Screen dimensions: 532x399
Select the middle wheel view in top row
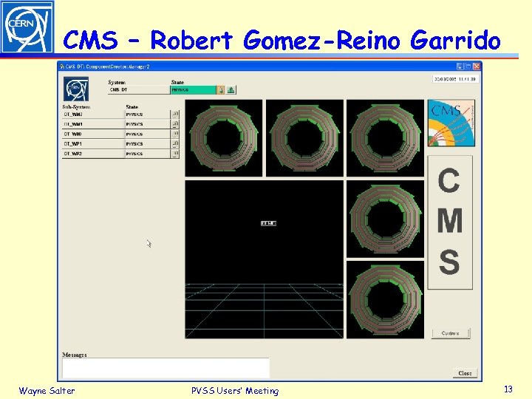click(x=304, y=138)
